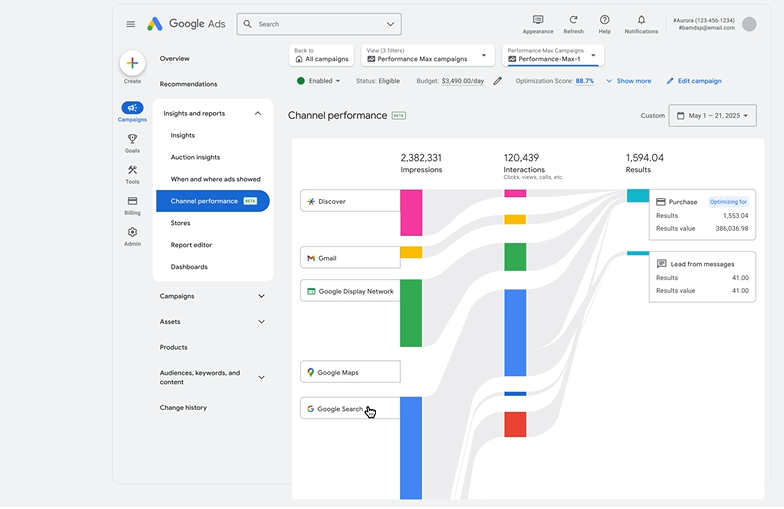The height and width of the screenshot is (509, 784).
Task: Click the Google Search G icon
Action: click(310, 409)
